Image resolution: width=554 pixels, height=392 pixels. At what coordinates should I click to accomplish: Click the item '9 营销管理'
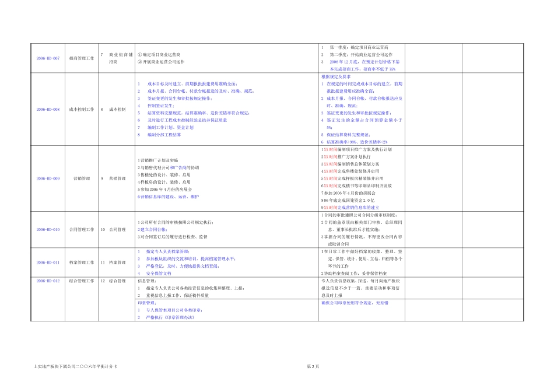[113, 178]
